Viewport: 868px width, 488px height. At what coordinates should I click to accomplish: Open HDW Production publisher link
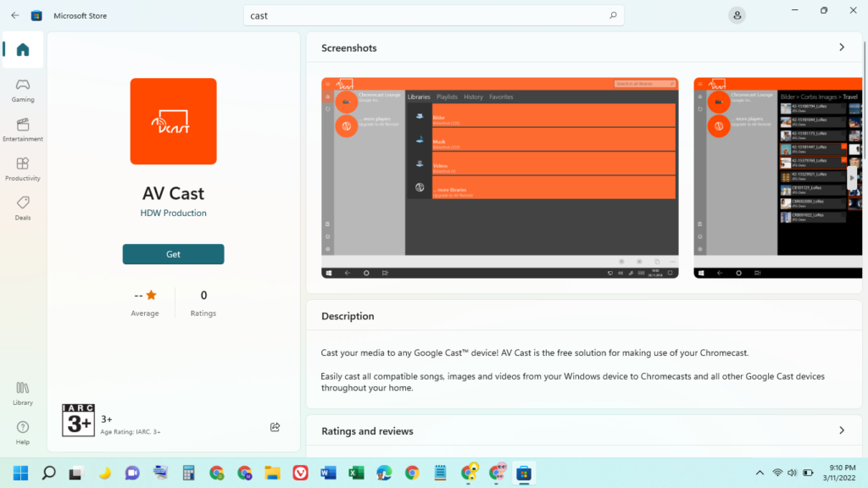tap(173, 213)
